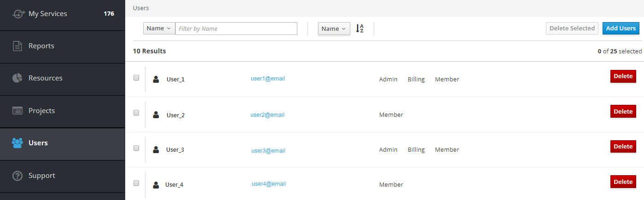Tick the User_2 row checkbox
644x200 pixels.
136,113
